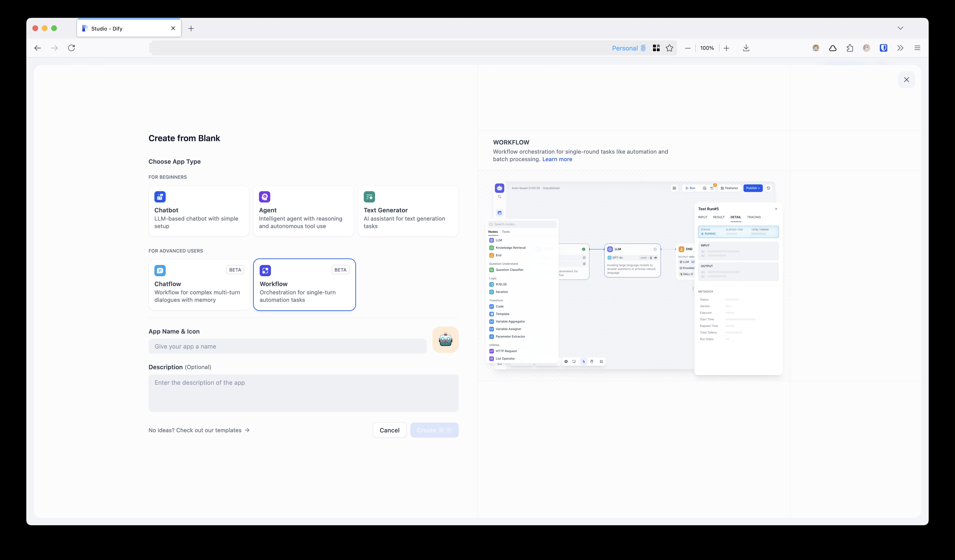Image resolution: width=955 pixels, height=560 pixels.
Task: Click the robot app icon picker
Action: 445,339
